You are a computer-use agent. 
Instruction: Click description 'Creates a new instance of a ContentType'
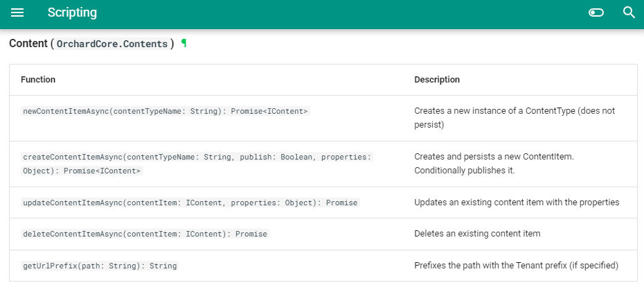pos(515,118)
